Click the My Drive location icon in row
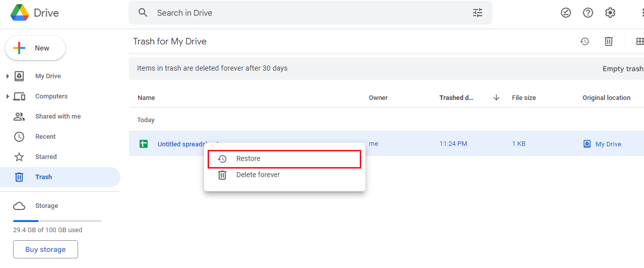Screen dimensions: 644x268 click(587, 144)
